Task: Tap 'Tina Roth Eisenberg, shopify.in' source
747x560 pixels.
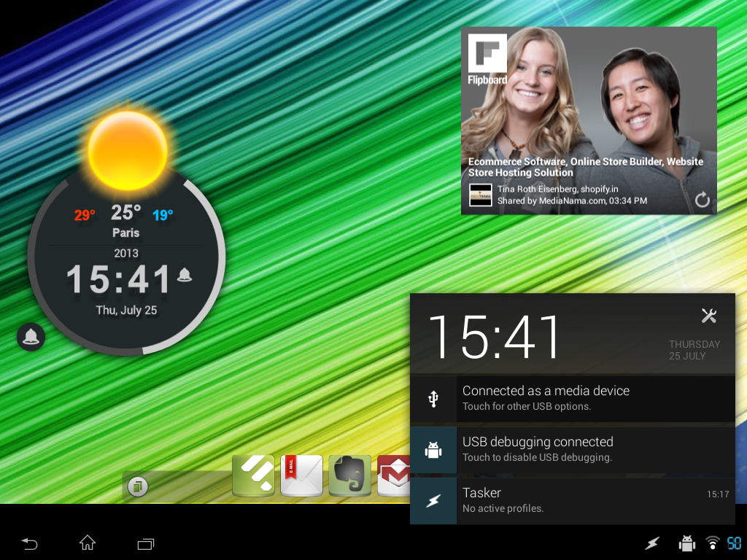Action: [x=558, y=189]
